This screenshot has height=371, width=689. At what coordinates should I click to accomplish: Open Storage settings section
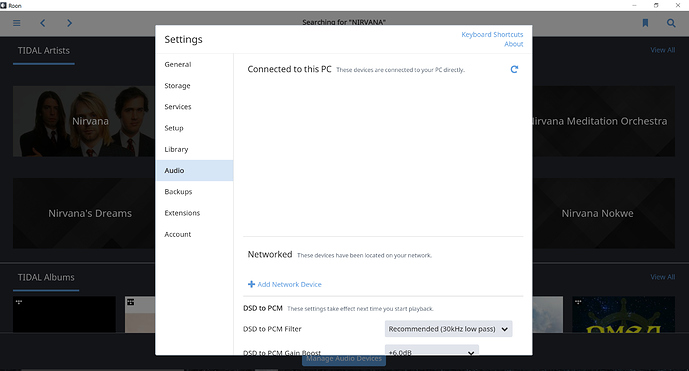pyautogui.click(x=195, y=86)
